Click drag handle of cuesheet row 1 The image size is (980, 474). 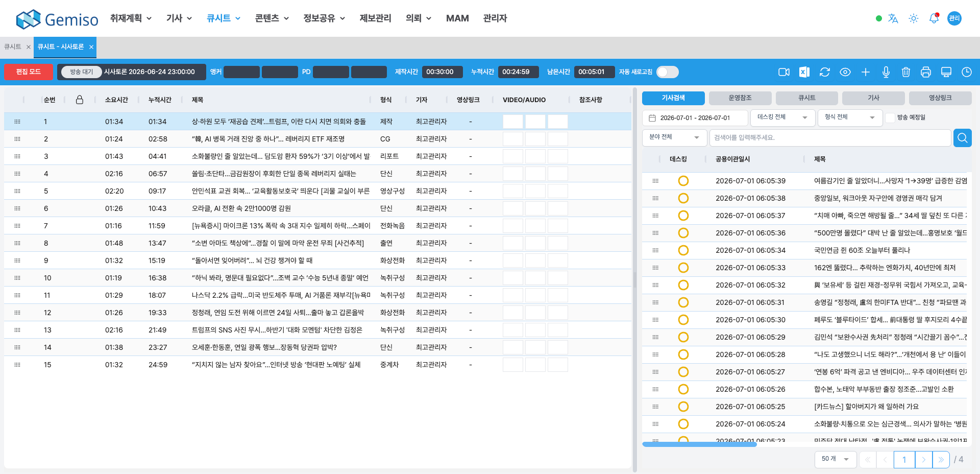17,122
